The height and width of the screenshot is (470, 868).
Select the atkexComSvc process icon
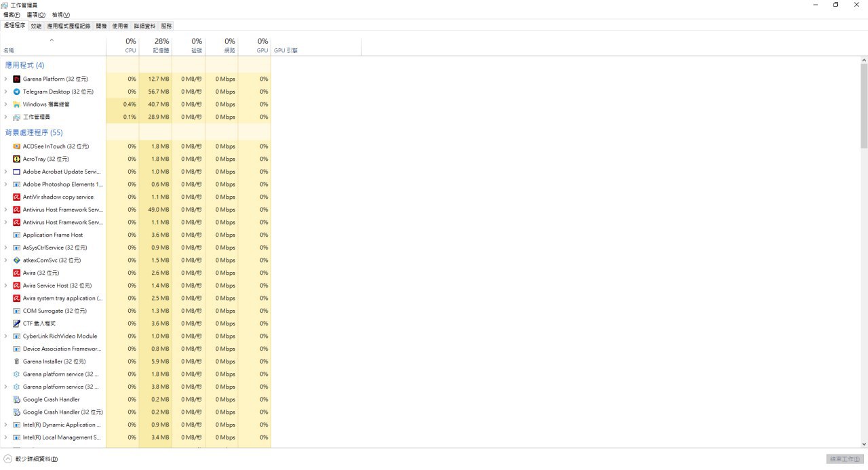pyautogui.click(x=17, y=260)
